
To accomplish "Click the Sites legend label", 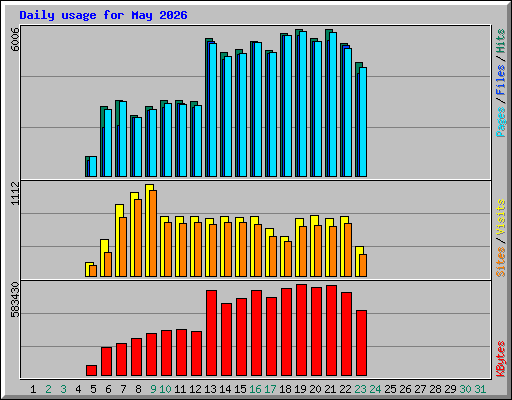I will (x=500, y=262).
